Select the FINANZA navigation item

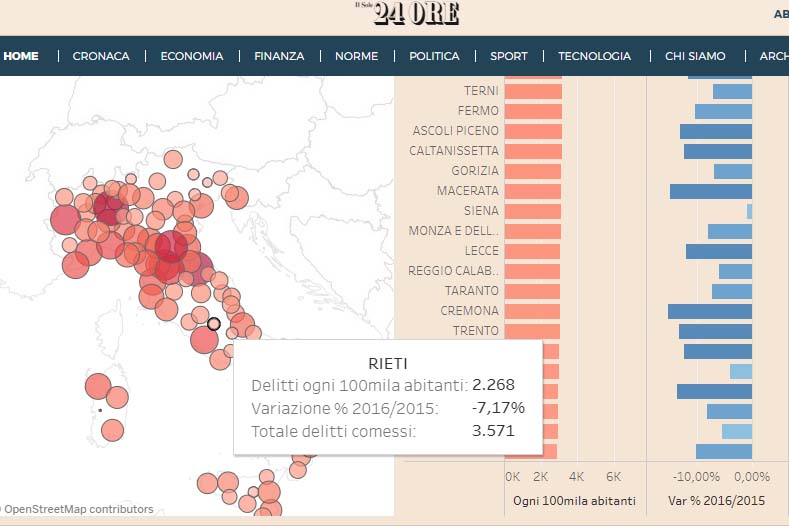pos(279,56)
